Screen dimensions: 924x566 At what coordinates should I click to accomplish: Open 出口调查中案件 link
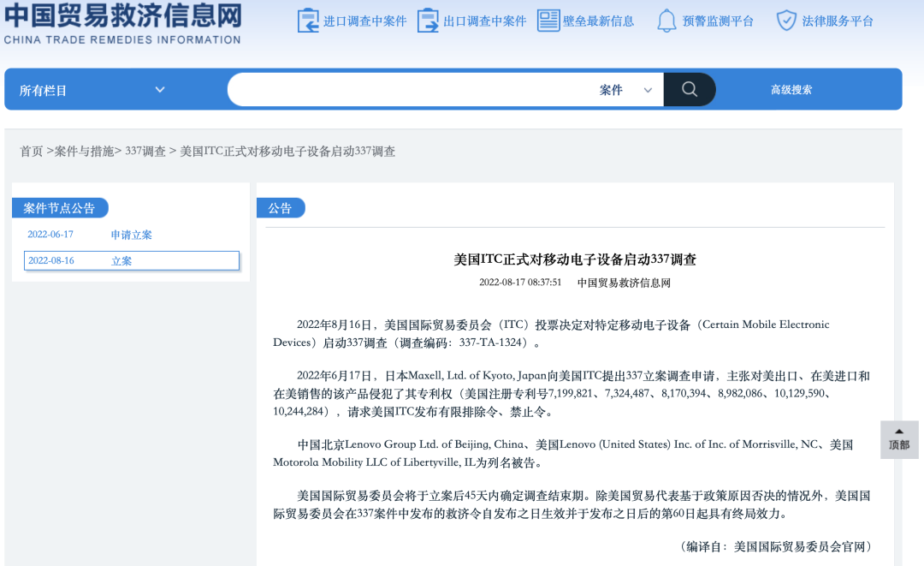click(484, 21)
